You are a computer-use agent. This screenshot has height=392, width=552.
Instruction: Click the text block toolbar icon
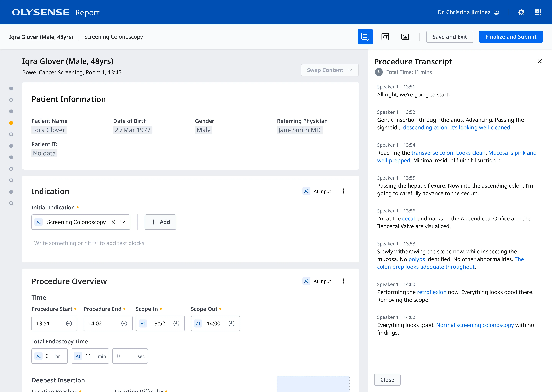point(385,37)
